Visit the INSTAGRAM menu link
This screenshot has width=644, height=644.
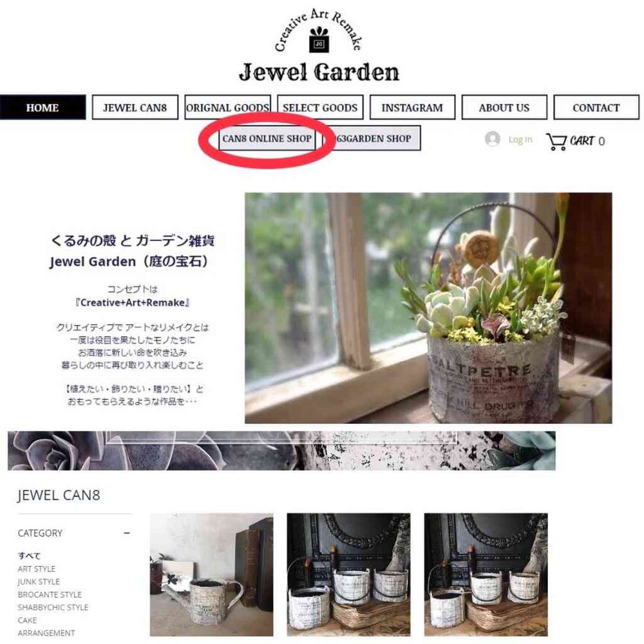pyautogui.click(x=412, y=108)
